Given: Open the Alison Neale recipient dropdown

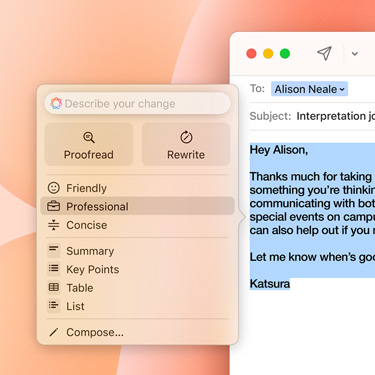Looking at the screenshot, I should pos(309,89).
